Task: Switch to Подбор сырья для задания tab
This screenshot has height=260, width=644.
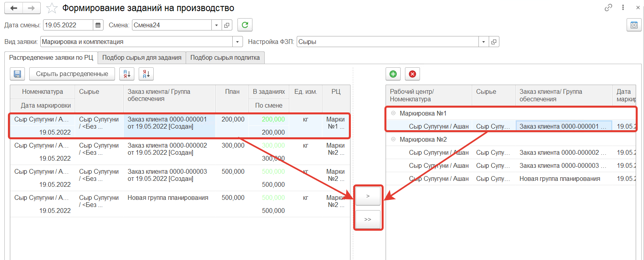Action: 141,58
